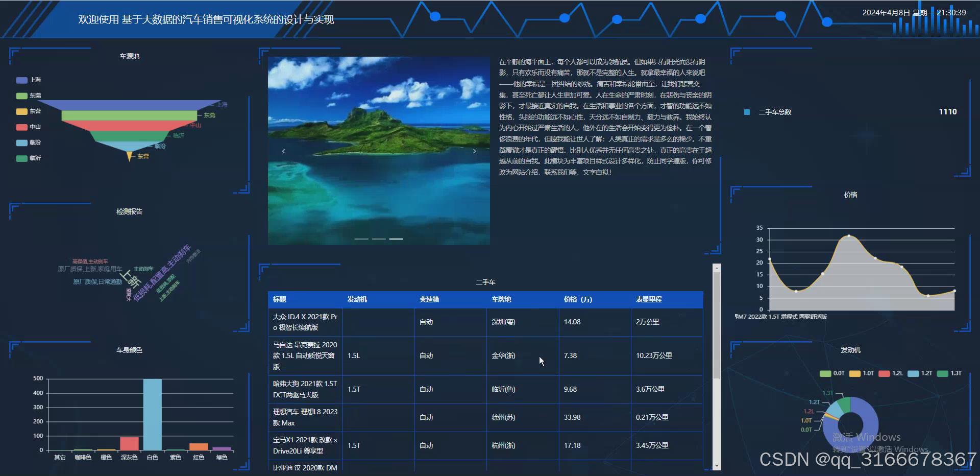980x476 pixels.
Task: Toggle 1.2T legend in the 发动机 chart
Action: 920,373
